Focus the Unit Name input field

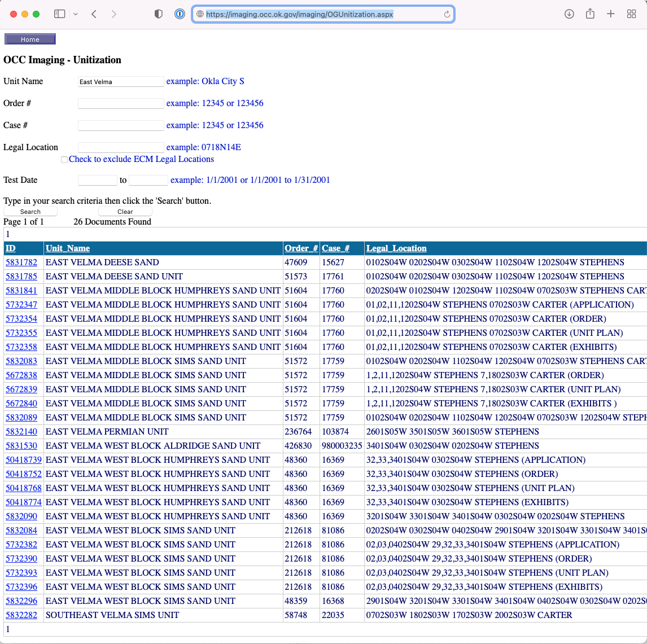click(121, 82)
